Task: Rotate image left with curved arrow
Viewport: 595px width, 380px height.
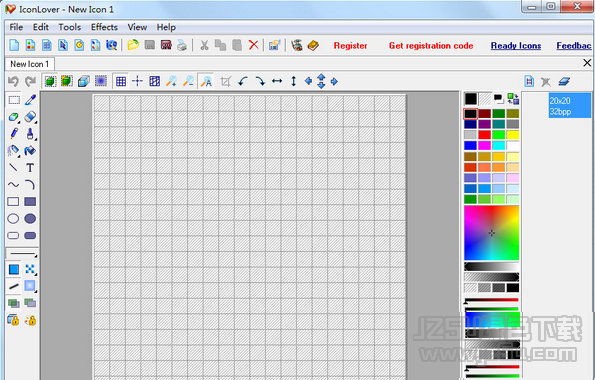Action: click(243, 81)
